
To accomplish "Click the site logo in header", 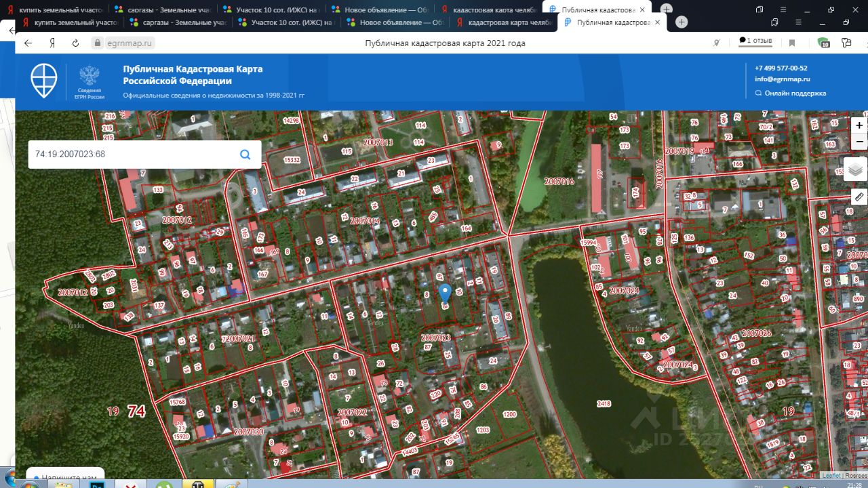I will 44,81.
